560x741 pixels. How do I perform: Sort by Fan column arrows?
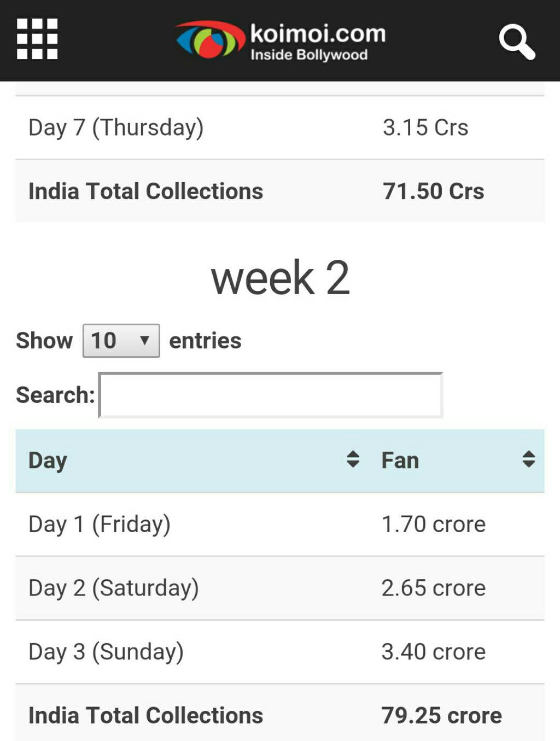pos(528,459)
